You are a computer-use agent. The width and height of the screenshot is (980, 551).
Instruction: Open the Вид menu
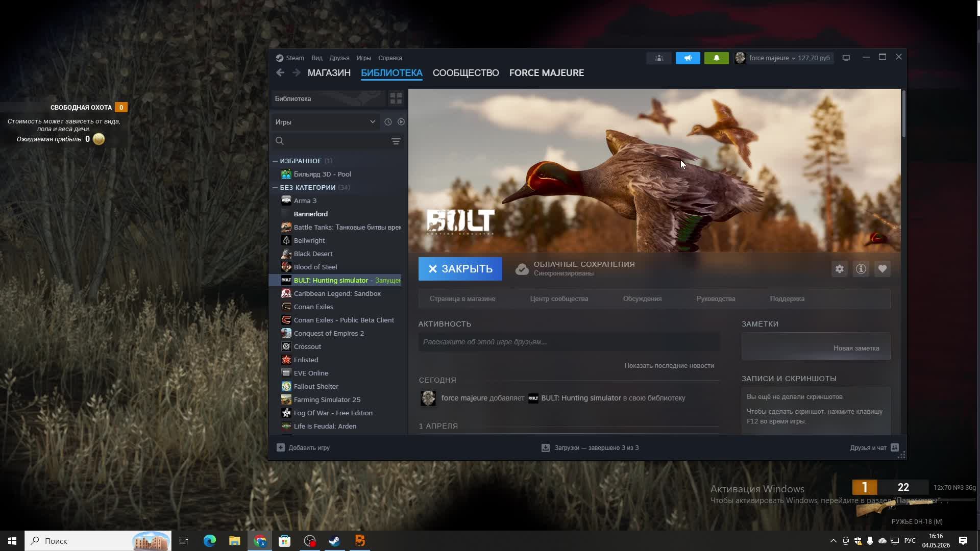click(x=317, y=58)
